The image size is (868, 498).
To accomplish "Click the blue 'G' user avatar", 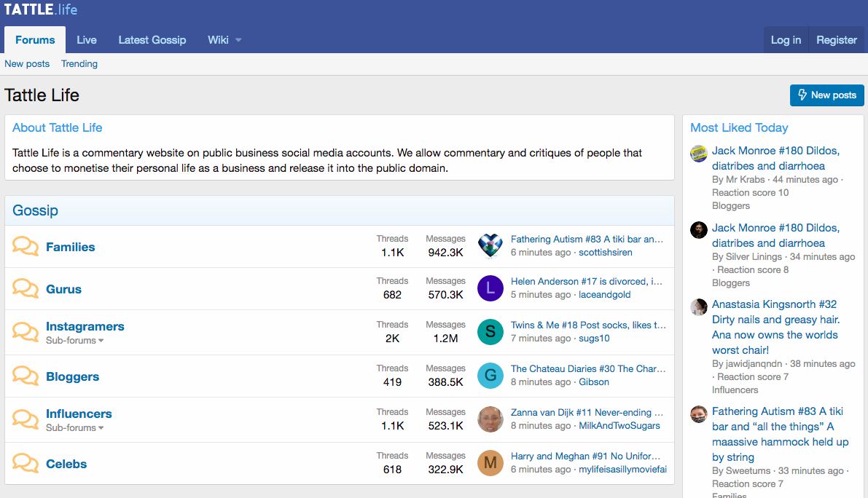I will coord(490,376).
